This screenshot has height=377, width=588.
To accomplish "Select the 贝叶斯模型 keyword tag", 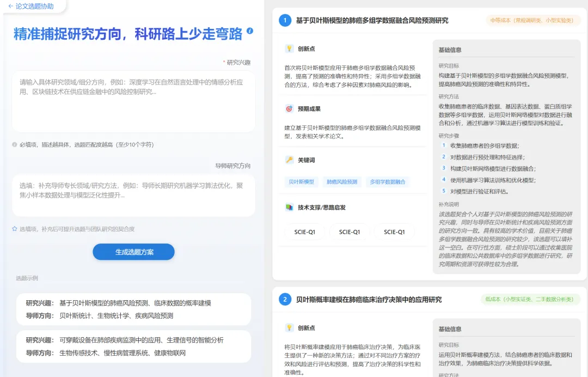I will click(301, 182).
